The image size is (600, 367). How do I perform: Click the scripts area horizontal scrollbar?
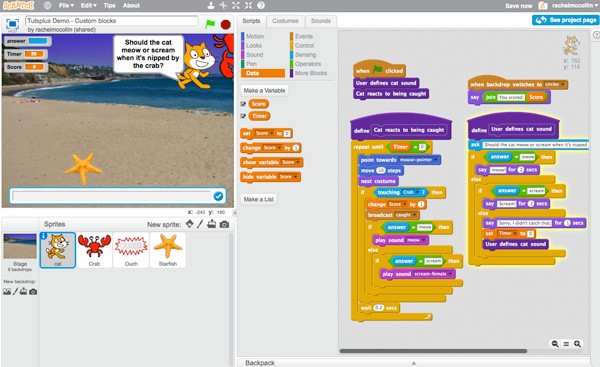coord(433,351)
